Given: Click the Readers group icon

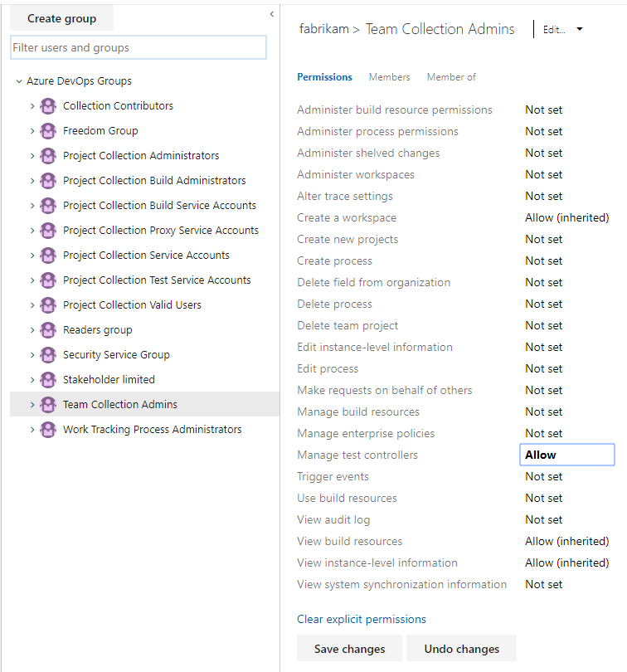Looking at the screenshot, I should pyautogui.click(x=47, y=329).
